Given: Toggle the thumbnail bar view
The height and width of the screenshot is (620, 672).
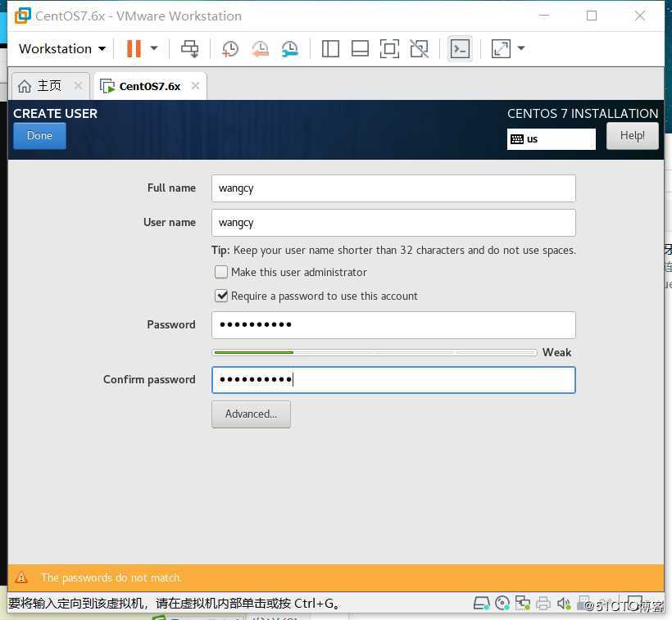Looking at the screenshot, I should [360, 48].
